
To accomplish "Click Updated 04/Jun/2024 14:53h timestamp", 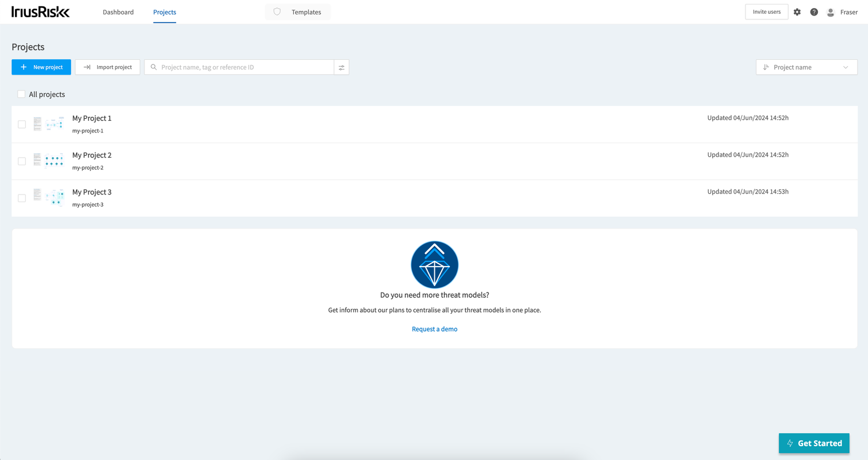I will [748, 192].
